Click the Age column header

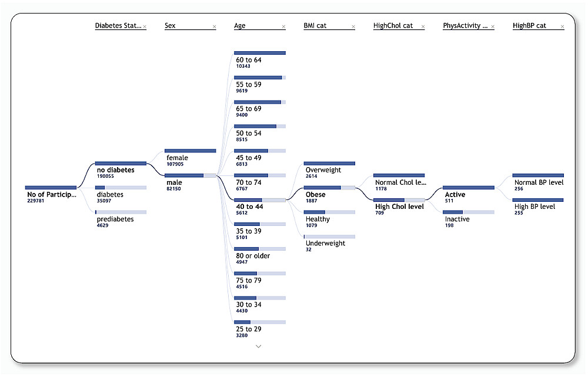[240, 26]
